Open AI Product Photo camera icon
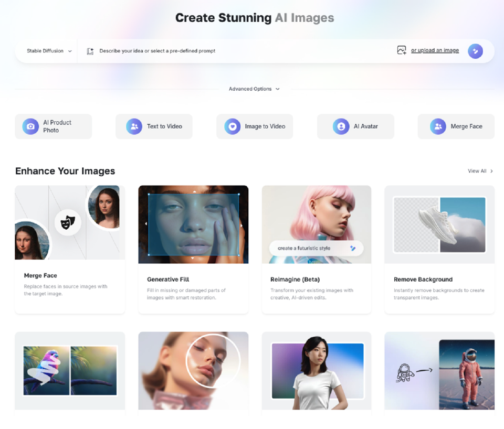Image resolution: width=504 pixels, height=429 pixels. coord(30,126)
